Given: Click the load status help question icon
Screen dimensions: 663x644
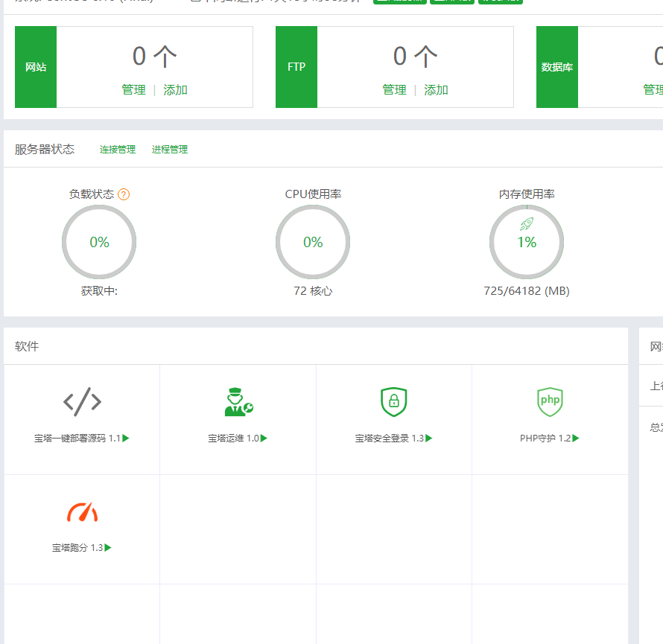Looking at the screenshot, I should pyautogui.click(x=124, y=194).
